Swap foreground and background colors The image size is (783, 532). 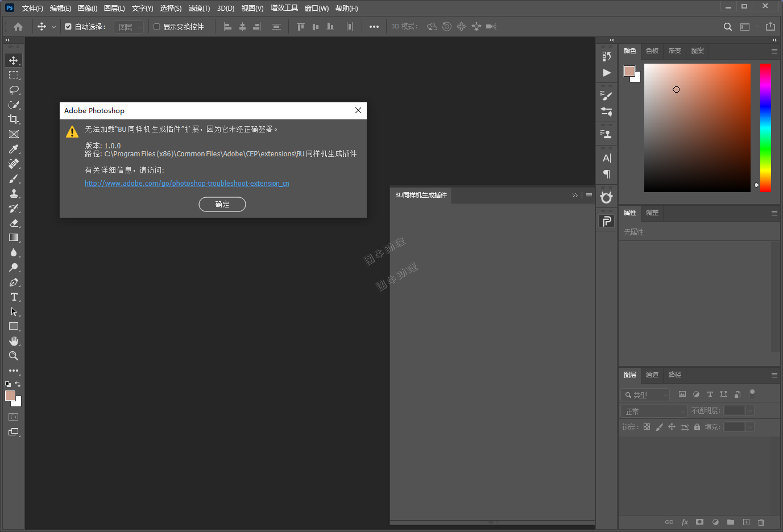tap(18, 384)
